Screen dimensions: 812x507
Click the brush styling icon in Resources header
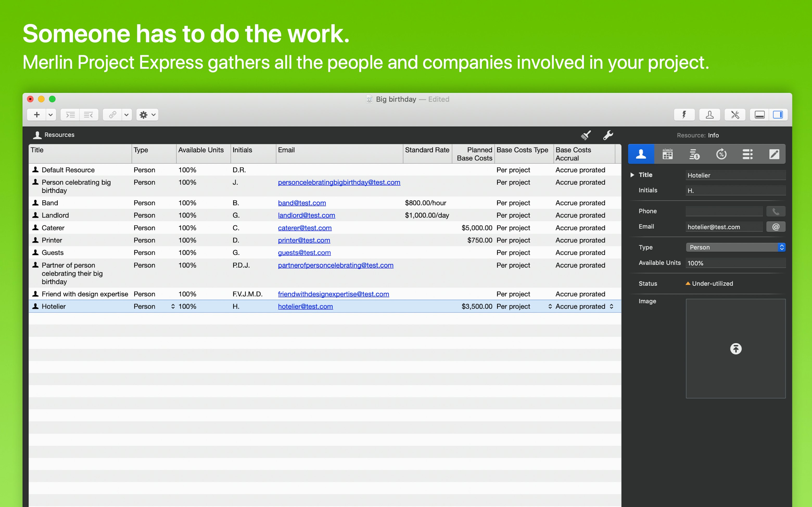point(586,135)
